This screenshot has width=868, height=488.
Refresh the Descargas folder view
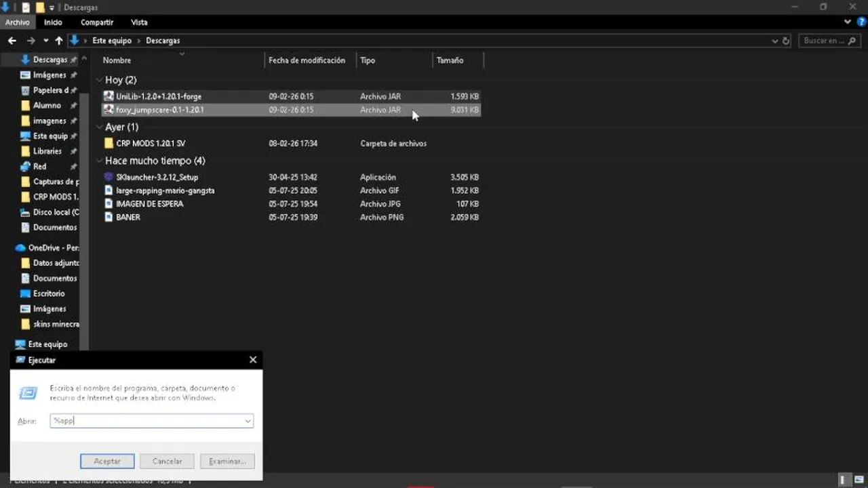tap(786, 41)
